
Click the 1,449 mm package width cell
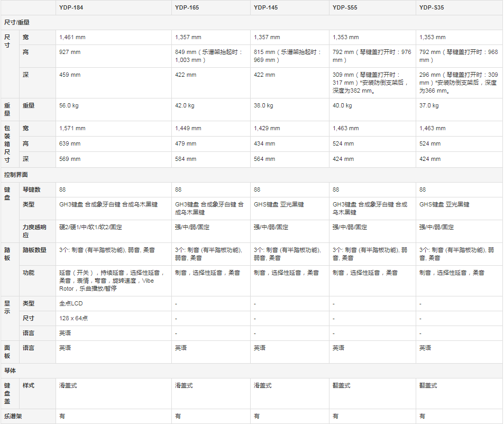click(x=211, y=128)
